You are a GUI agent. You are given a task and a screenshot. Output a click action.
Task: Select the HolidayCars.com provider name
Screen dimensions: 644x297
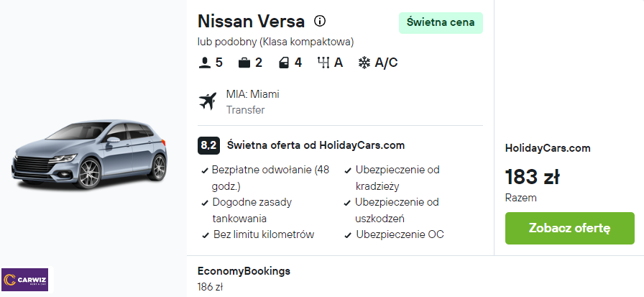[548, 148]
